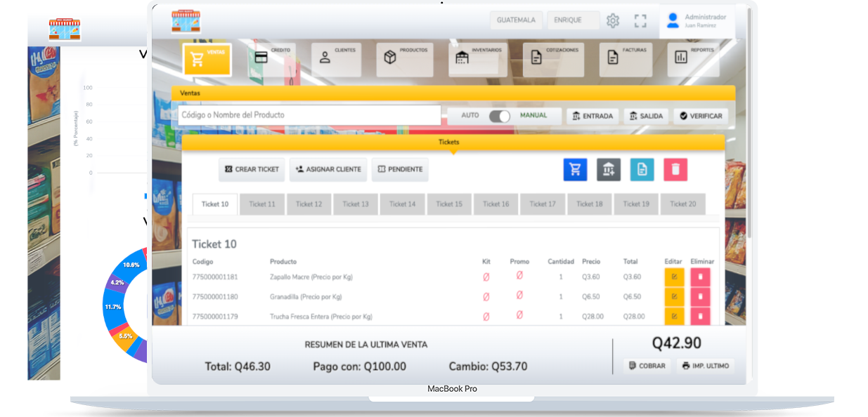Open the Administrador user profile menu
Screen dimensions: 868x417
click(x=697, y=21)
